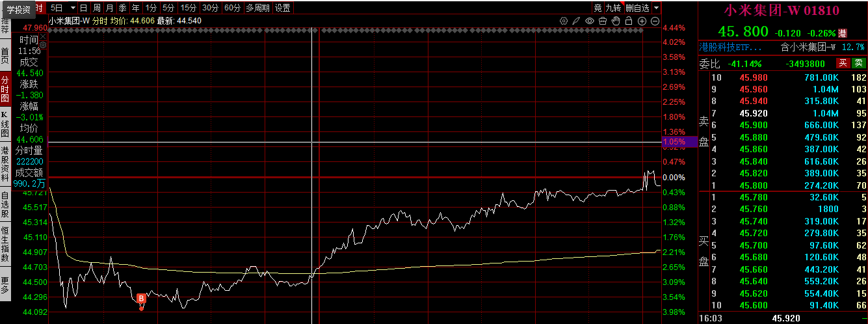Screen dimensions: 868x324
Task: Close the time info panel with the X
Action: 43,36
